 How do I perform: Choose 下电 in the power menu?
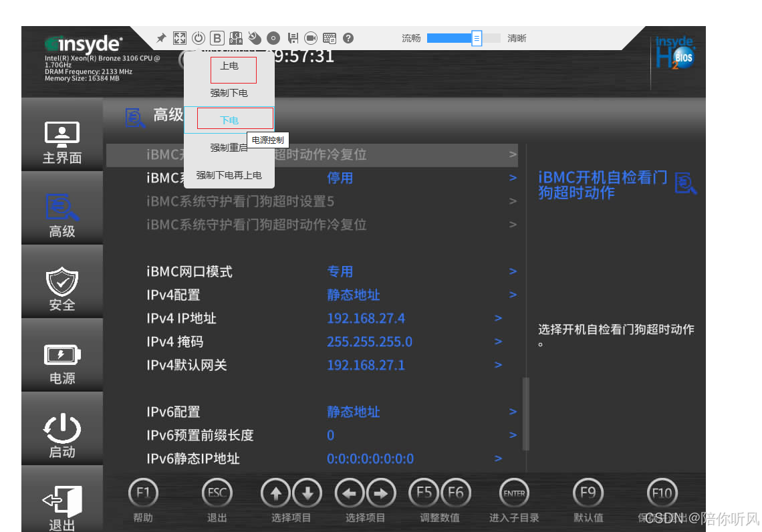(x=229, y=120)
